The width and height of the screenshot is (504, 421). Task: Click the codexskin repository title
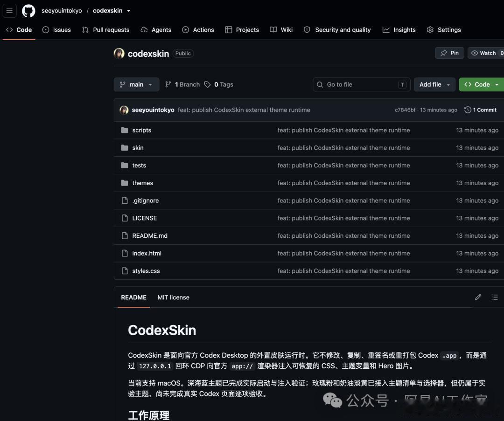click(148, 54)
